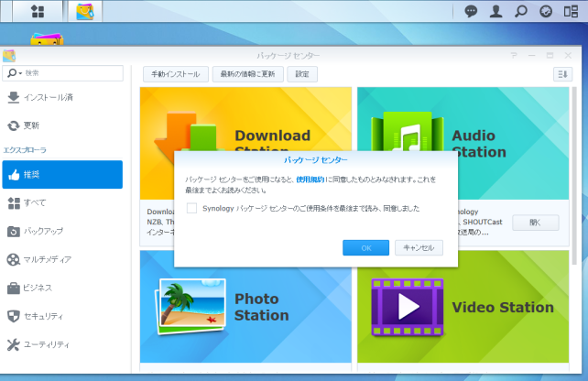This screenshot has height=381, width=588.
Task: Click OK in the dialog
Action: pyautogui.click(x=366, y=248)
